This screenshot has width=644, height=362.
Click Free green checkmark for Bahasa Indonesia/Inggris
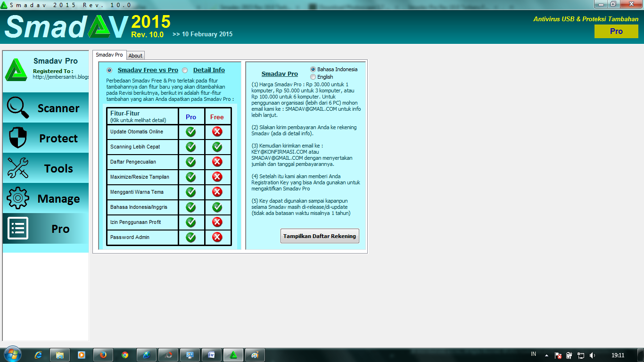tap(217, 207)
